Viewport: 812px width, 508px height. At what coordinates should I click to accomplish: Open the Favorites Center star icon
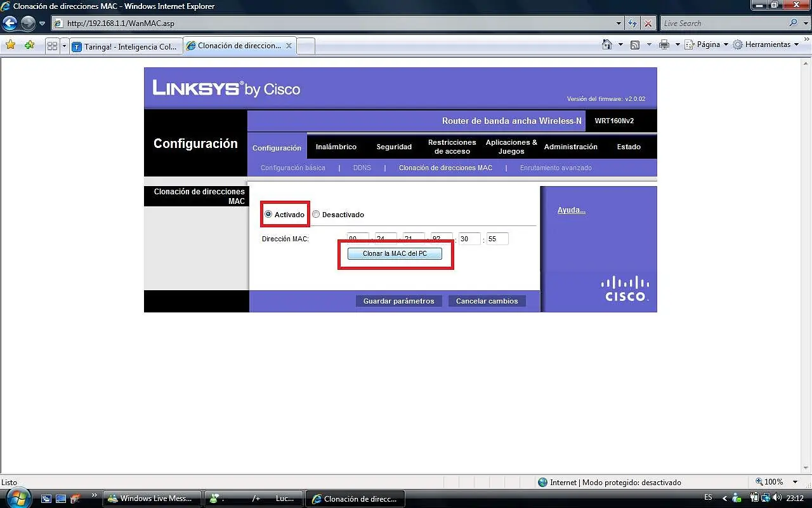coord(11,45)
